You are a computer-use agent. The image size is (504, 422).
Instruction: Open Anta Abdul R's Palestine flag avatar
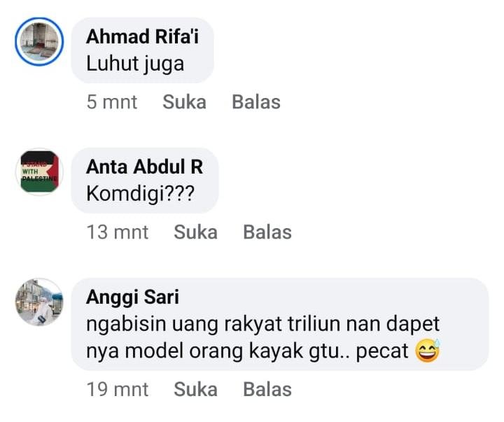tap(39, 171)
